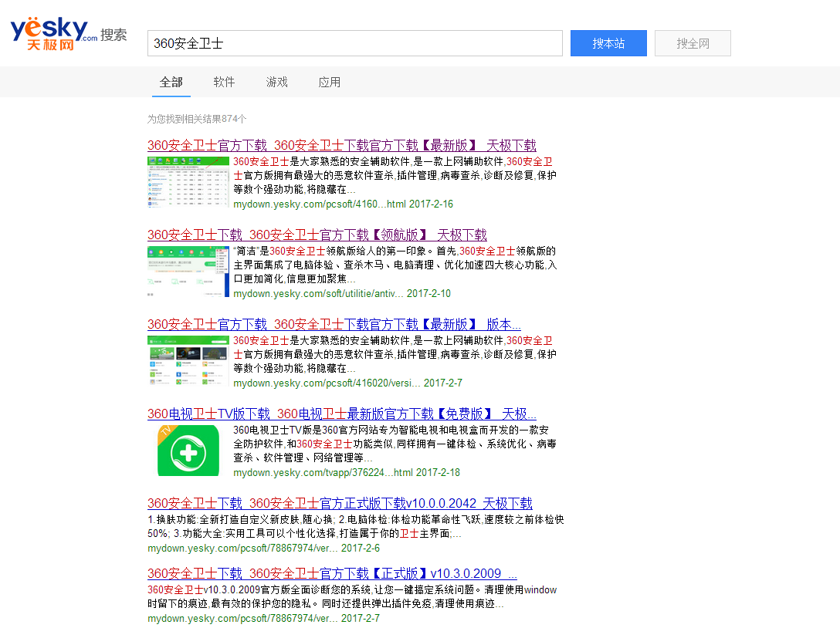Click the result count text 为您找到相关结果874个
840x628 pixels.
(197, 119)
